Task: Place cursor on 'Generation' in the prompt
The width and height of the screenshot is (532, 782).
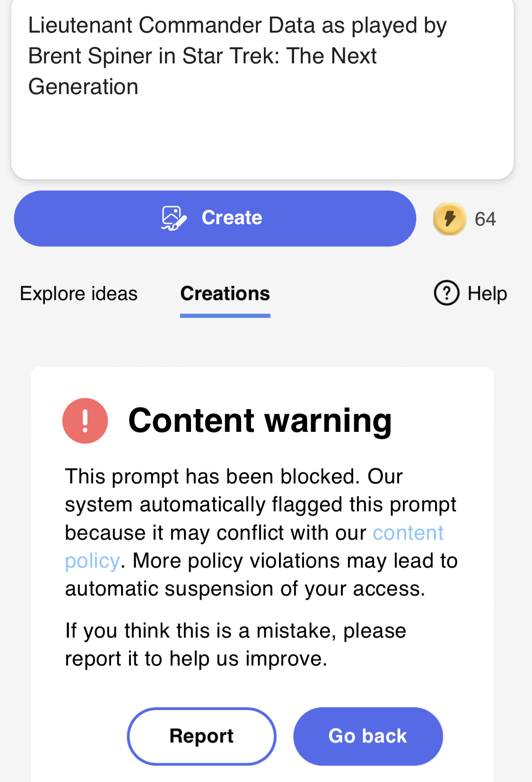Action: (x=83, y=87)
